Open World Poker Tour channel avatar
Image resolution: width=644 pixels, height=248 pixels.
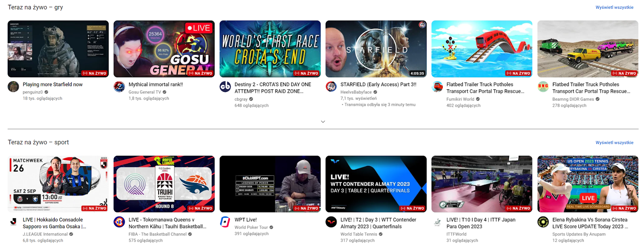point(225,222)
